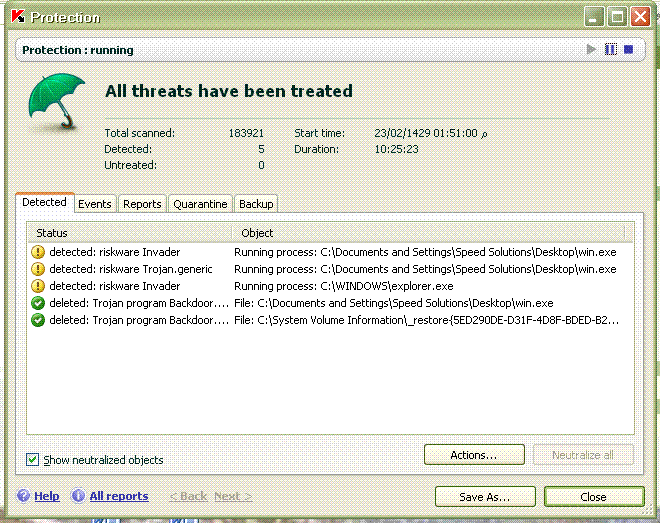Pause protection with the pause icon
This screenshot has height=523, width=660.
click(x=610, y=50)
